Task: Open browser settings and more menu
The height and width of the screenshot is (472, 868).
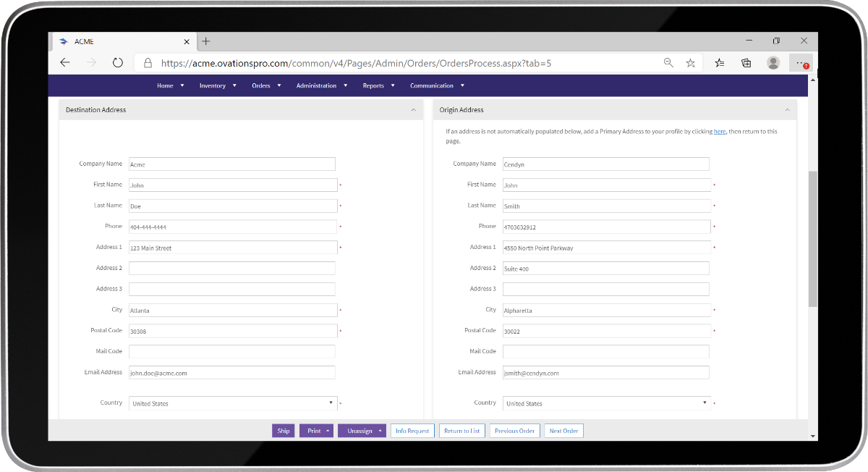Action: pos(801,63)
